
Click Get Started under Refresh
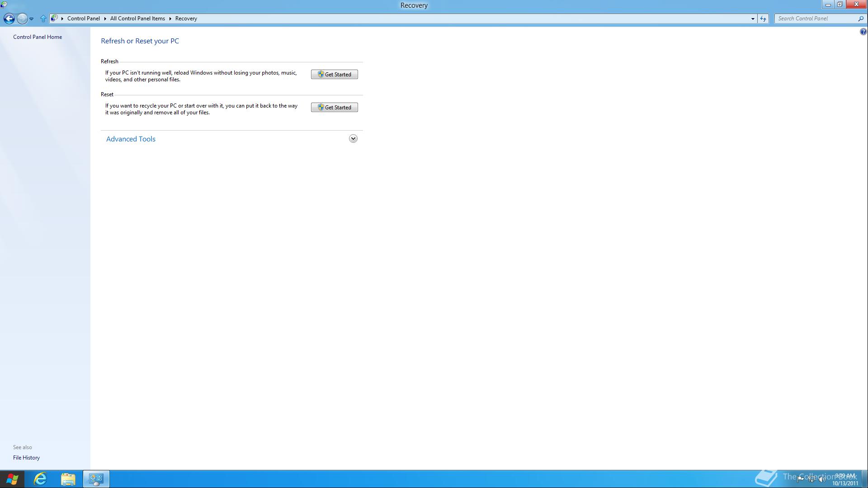point(334,75)
